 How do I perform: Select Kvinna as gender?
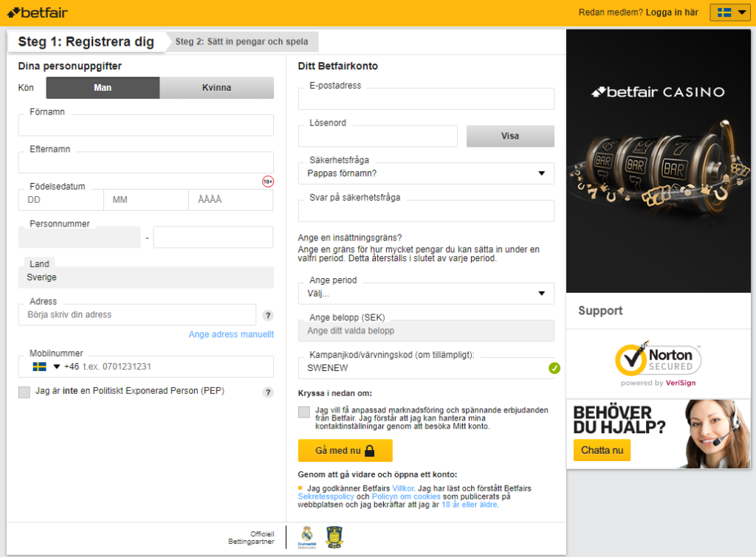click(x=216, y=88)
